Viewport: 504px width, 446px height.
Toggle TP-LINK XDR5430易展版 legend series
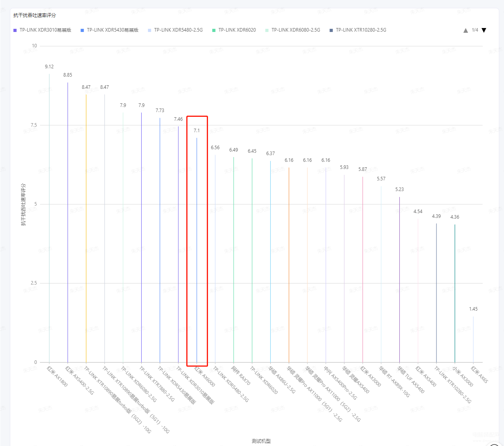(109, 30)
